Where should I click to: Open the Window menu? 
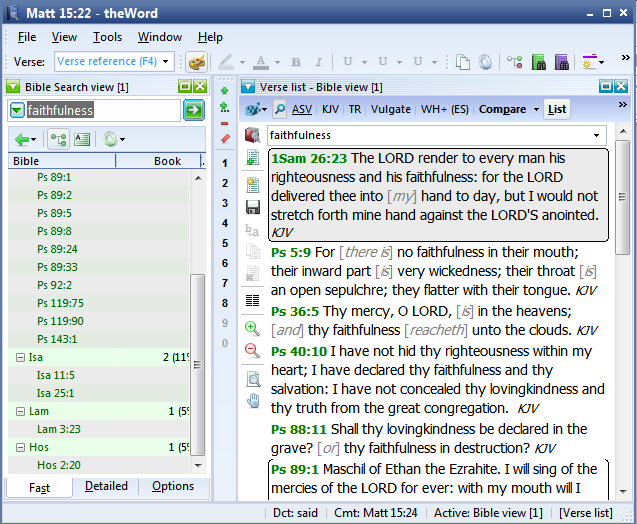tap(160, 37)
